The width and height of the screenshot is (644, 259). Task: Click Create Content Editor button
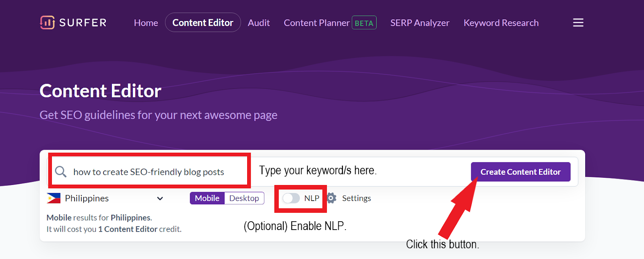(520, 172)
